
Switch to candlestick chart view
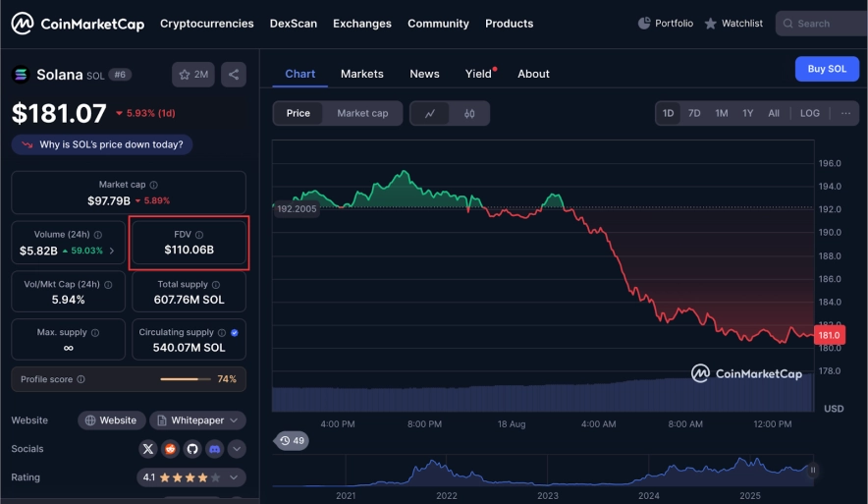pyautogui.click(x=469, y=113)
